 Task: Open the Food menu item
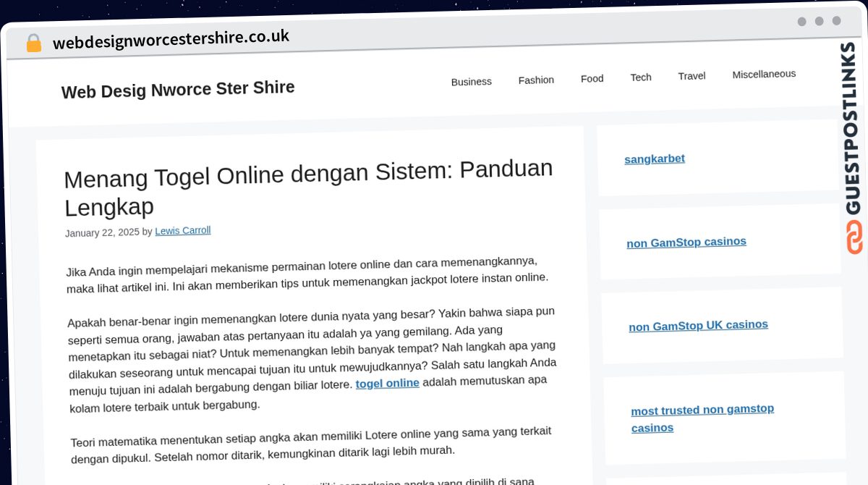click(592, 78)
